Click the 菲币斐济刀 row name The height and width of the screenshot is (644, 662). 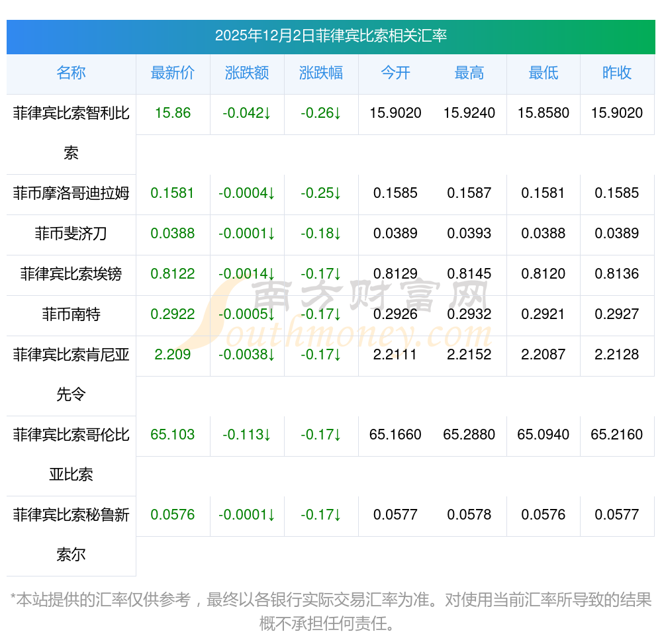71,234
